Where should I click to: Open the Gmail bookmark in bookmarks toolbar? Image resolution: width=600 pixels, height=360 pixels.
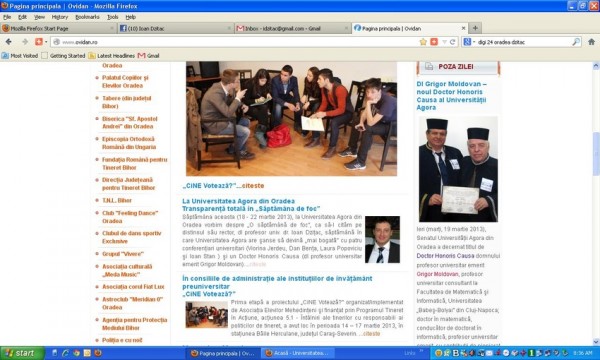tap(148, 56)
